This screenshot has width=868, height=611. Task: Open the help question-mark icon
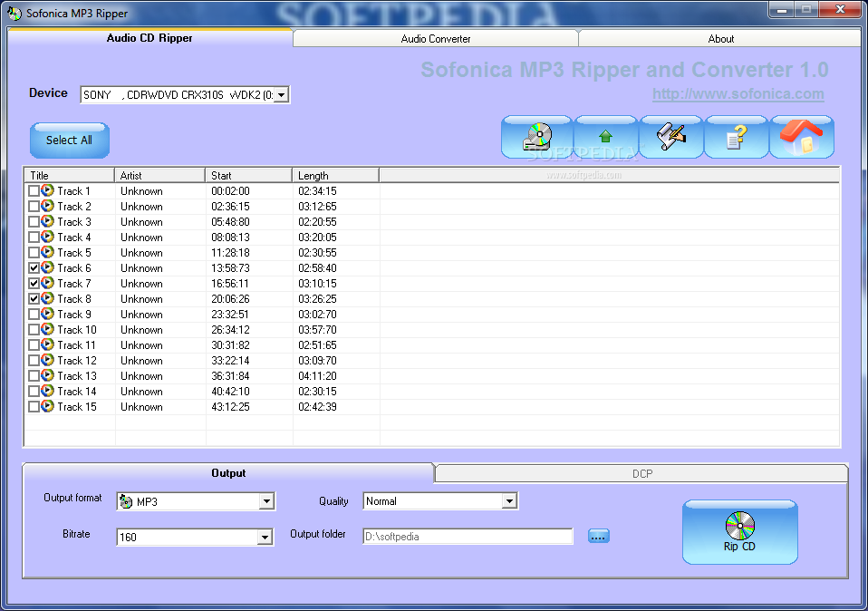pyautogui.click(x=737, y=137)
